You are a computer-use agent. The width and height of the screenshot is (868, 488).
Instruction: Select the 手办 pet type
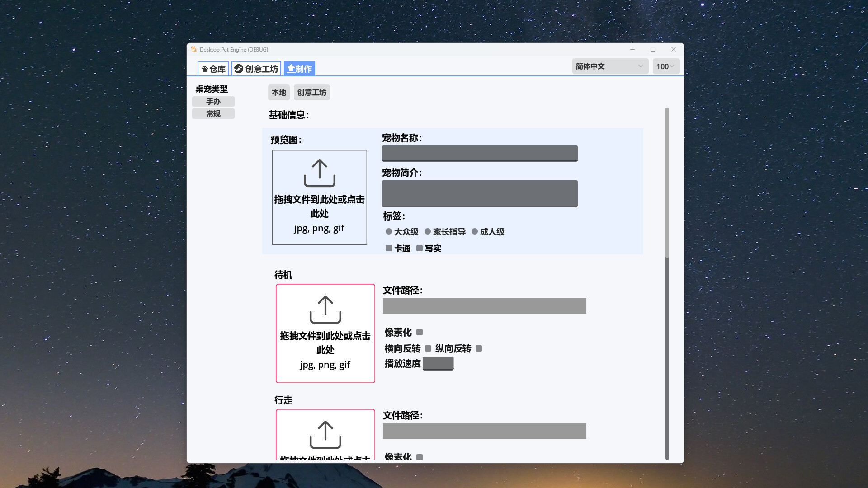pyautogui.click(x=213, y=101)
